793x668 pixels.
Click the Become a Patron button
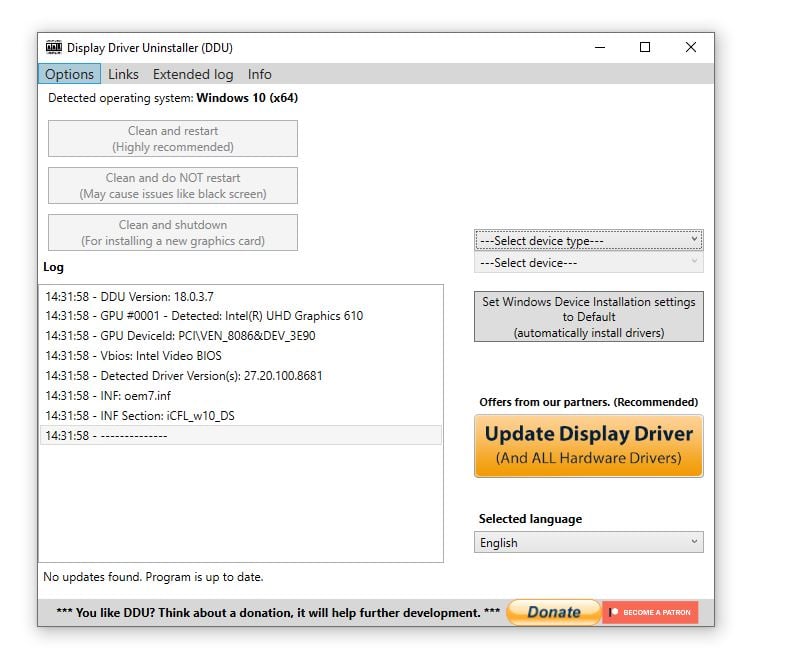click(650, 612)
